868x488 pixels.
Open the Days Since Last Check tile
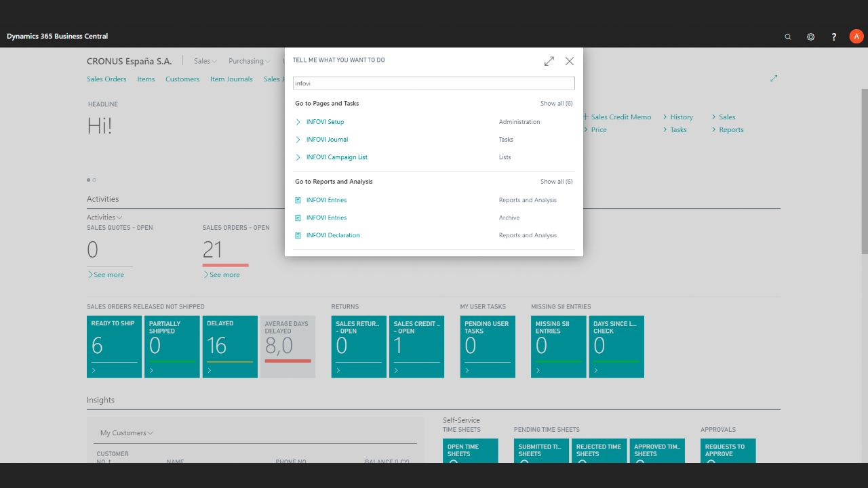616,347
